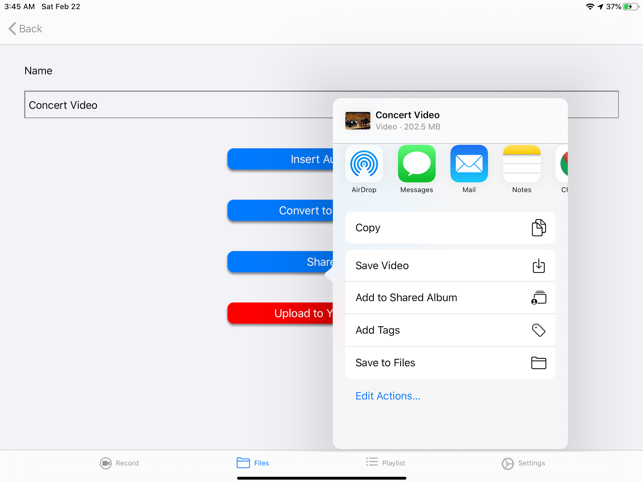643x482 pixels.
Task: Switch to the Settings tab
Action: click(x=523, y=463)
